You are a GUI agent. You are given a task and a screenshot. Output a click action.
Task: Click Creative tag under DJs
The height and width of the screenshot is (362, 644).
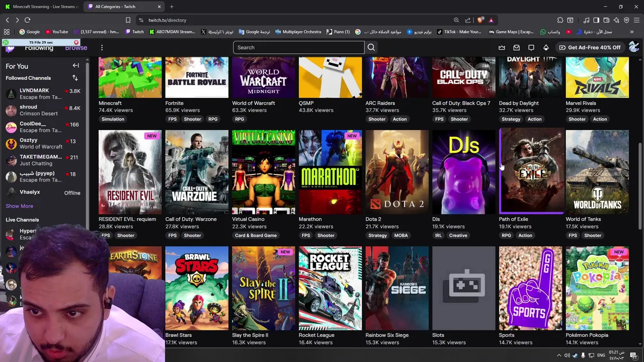[x=458, y=235]
